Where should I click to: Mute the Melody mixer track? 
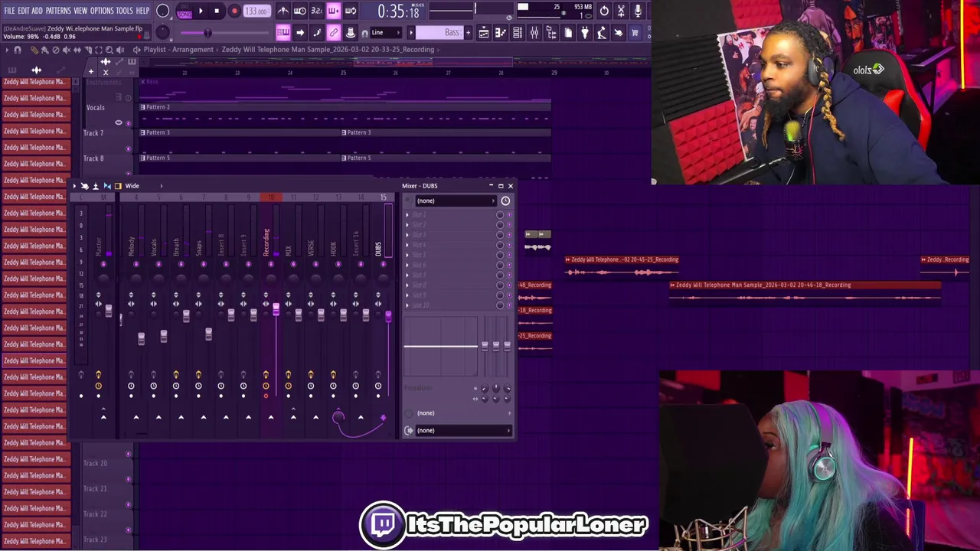[x=136, y=264]
